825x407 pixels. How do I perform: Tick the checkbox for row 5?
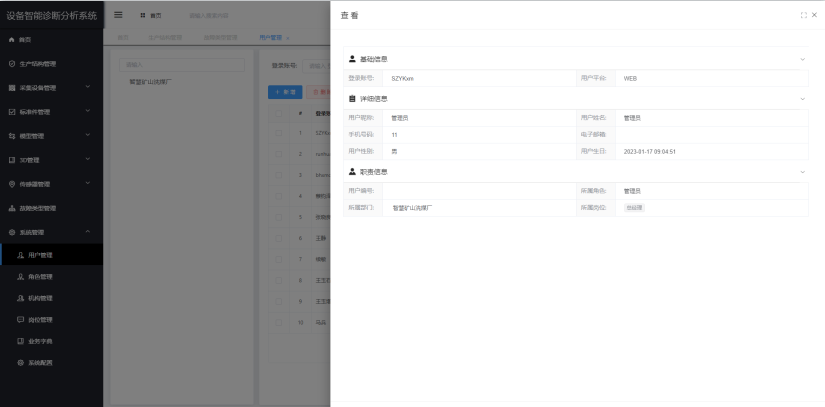click(x=278, y=217)
